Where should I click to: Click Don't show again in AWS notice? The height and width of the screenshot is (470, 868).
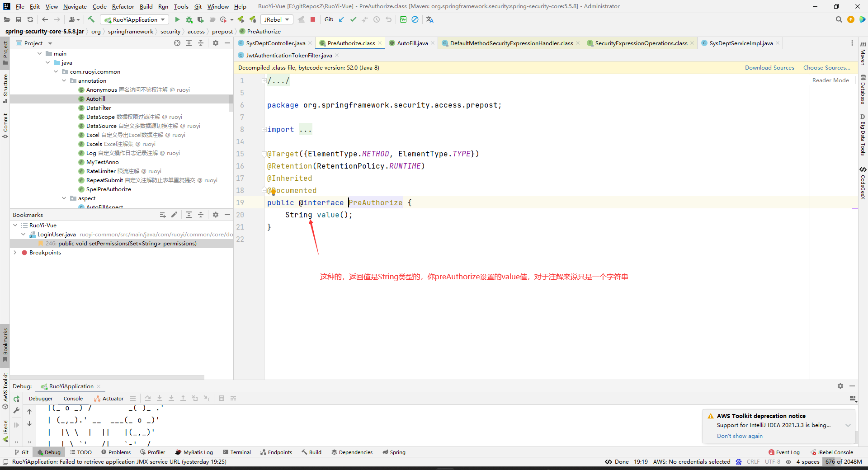(x=740, y=436)
